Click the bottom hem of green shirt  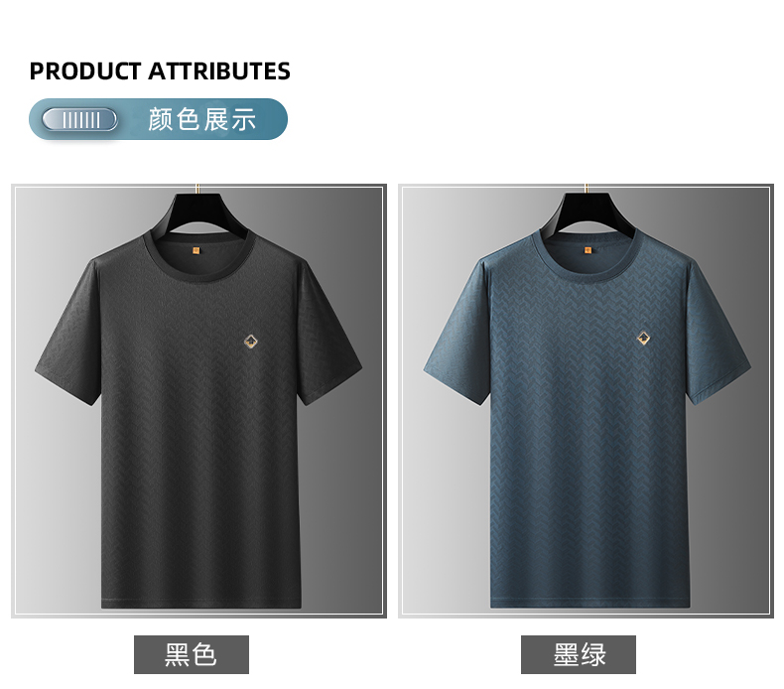click(x=590, y=601)
